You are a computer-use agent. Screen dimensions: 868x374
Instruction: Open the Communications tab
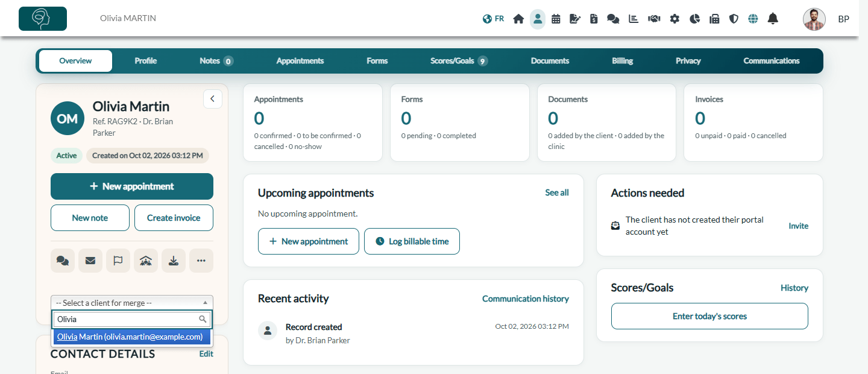pyautogui.click(x=772, y=61)
